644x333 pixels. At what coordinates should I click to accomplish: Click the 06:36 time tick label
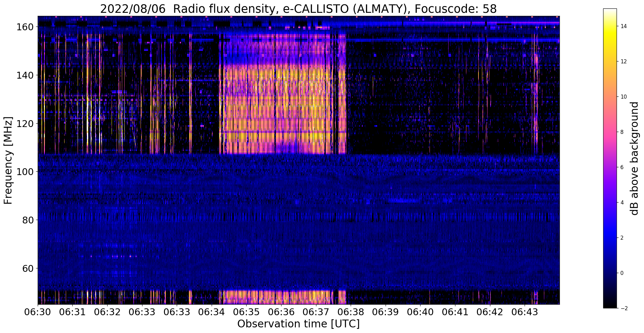281,312
